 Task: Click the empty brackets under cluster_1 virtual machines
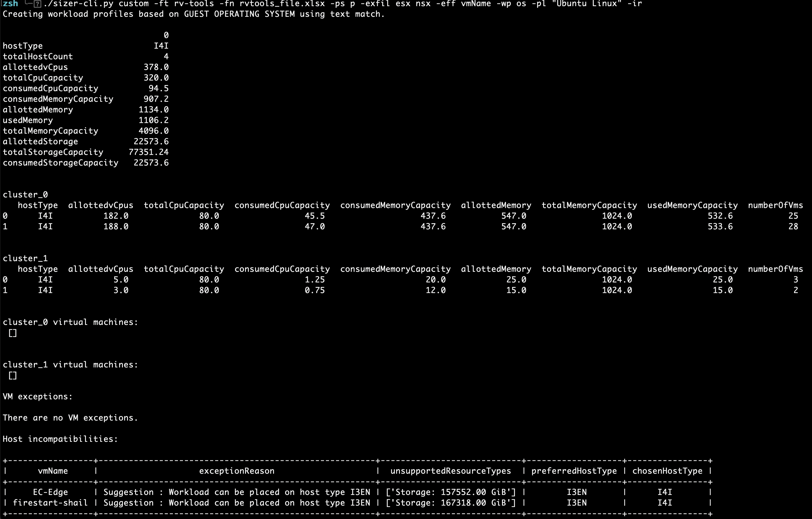click(13, 376)
